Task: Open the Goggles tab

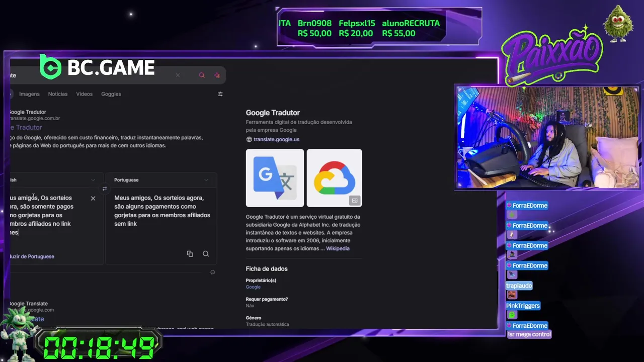Action: (111, 94)
